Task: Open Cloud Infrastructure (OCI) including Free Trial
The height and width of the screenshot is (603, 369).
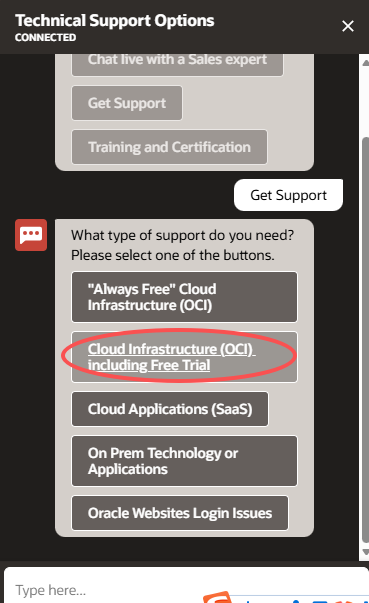Action: pos(184,357)
